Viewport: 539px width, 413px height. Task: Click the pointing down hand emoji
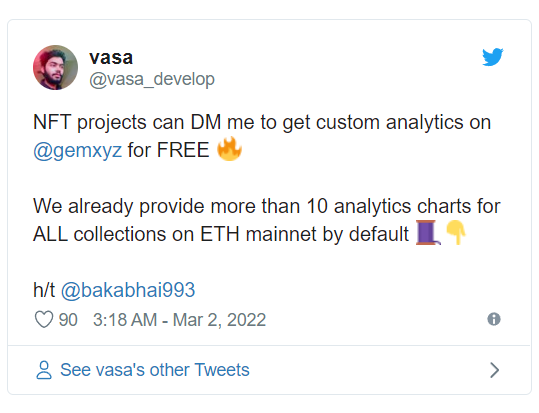(455, 232)
